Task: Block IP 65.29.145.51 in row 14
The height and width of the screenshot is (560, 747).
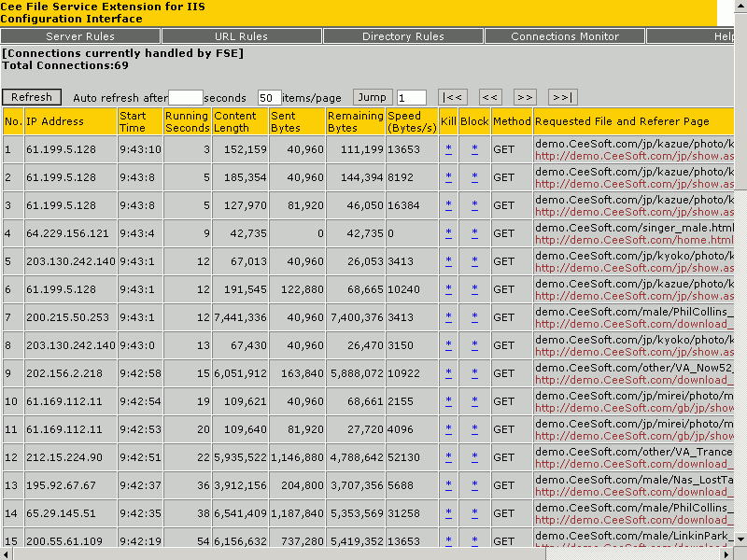Action: point(474,513)
